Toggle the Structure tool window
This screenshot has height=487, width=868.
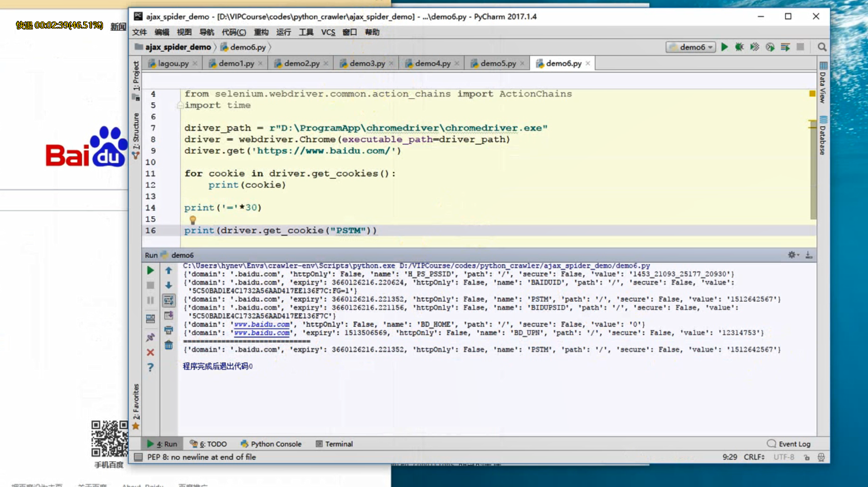(136, 136)
